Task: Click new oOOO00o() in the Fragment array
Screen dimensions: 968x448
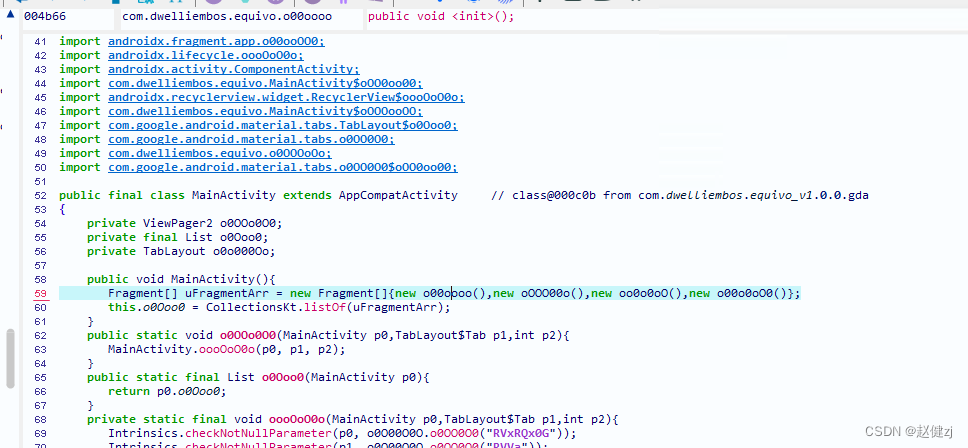Action: click(x=538, y=293)
